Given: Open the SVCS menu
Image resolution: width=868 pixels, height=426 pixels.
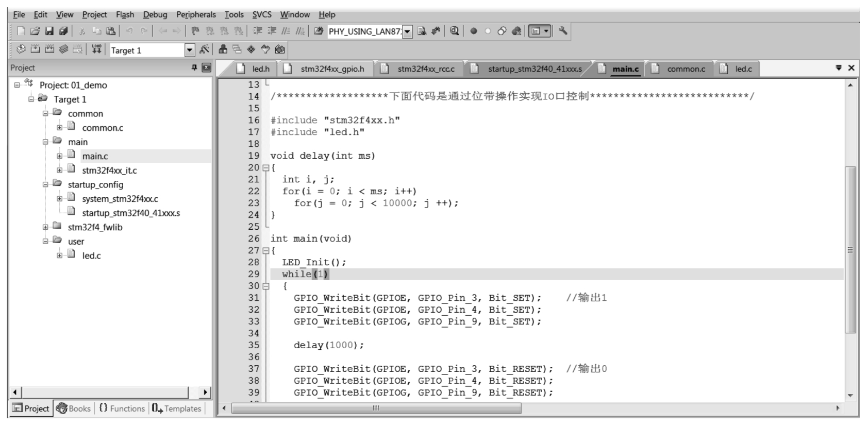Looking at the screenshot, I should (x=262, y=14).
